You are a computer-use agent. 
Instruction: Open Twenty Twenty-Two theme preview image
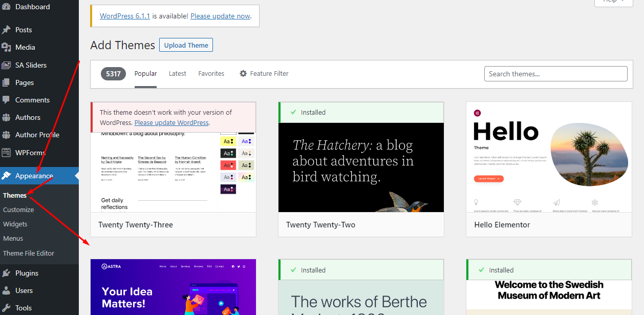pyautogui.click(x=361, y=167)
